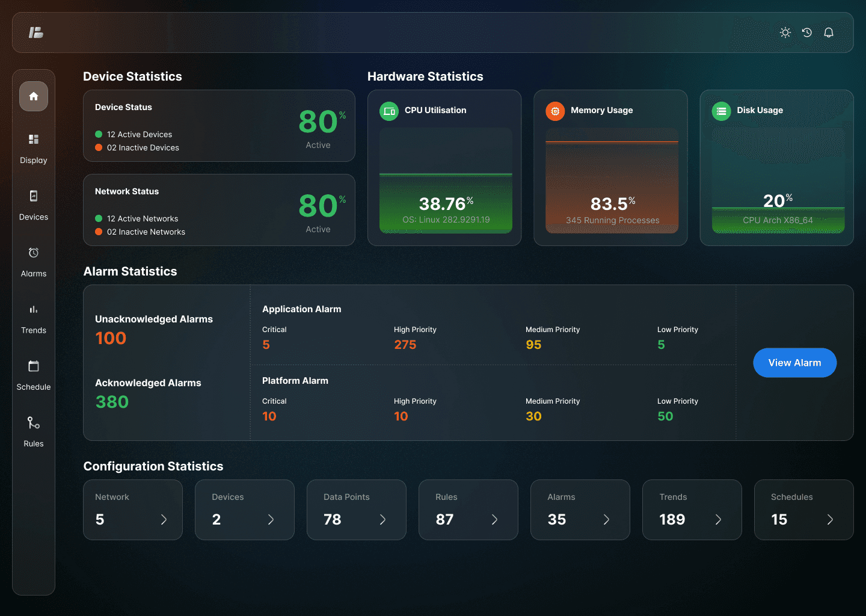Click Acknowledged Alarms value 380

112,402
